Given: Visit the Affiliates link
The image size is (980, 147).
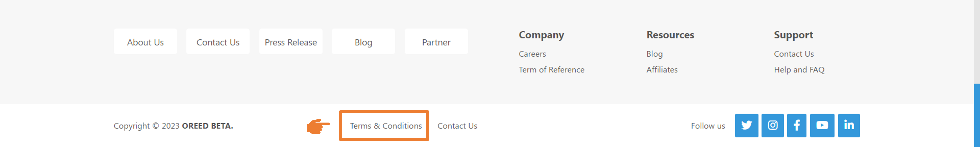Looking at the screenshot, I should pos(662,70).
